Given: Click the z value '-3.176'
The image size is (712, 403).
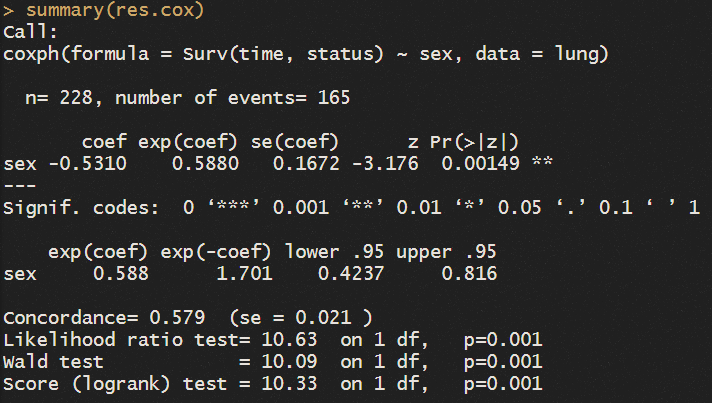Looking at the screenshot, I should [x=386, y=164].
